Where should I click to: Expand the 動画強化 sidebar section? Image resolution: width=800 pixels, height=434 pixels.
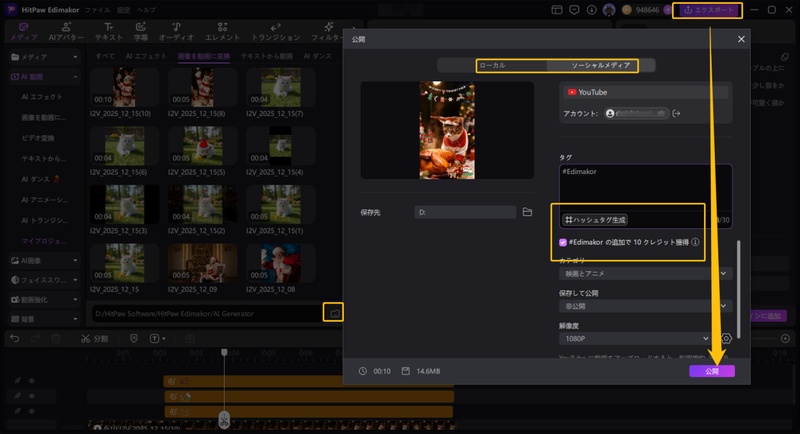coord(44,299)
